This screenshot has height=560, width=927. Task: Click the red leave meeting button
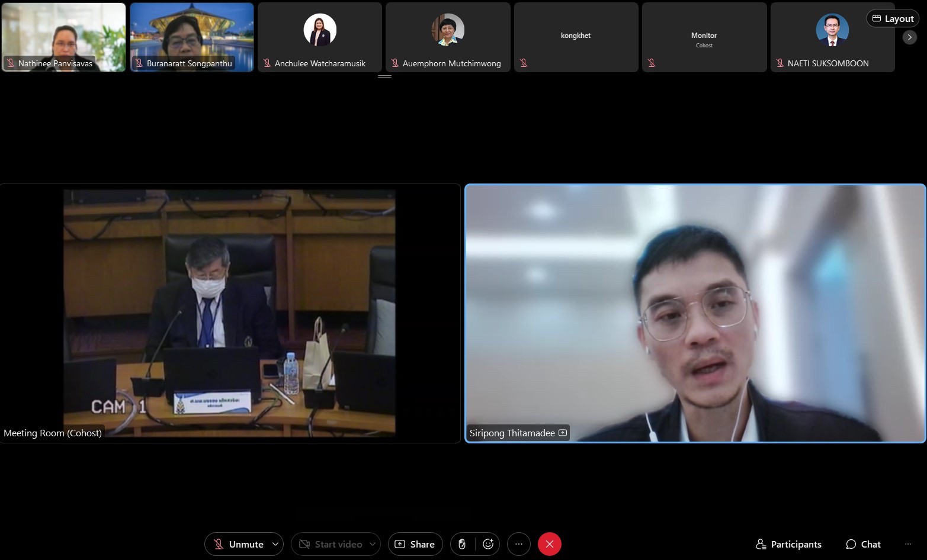pos(550,544)
